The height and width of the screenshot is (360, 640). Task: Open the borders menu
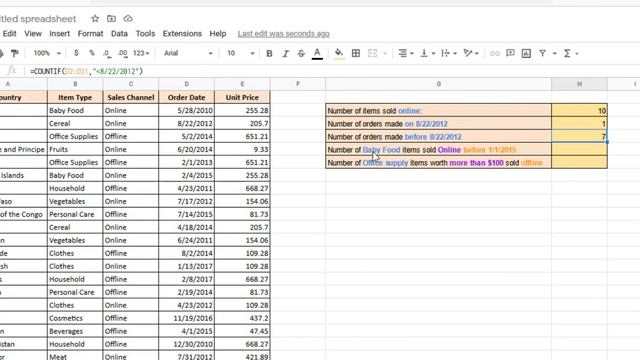[x=356, y=53]
